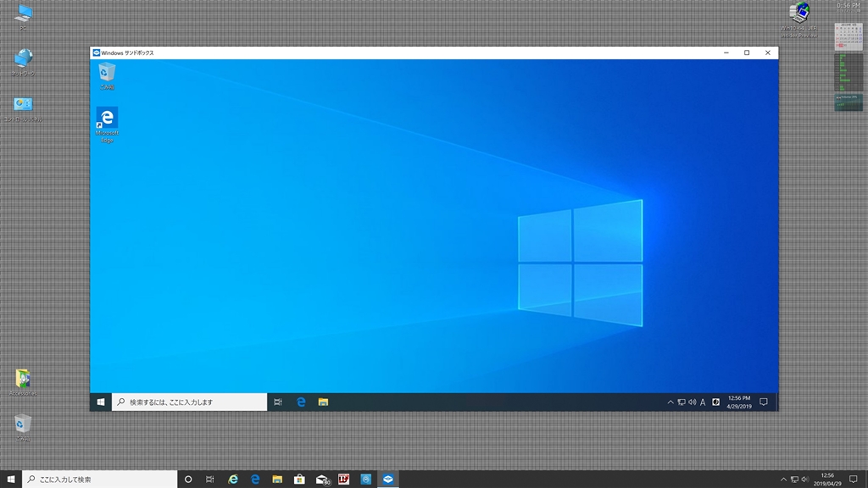Screen dimensions: 868x488
Task: Click the Volume desktop gadget
Action: click(x=848, y=103)
